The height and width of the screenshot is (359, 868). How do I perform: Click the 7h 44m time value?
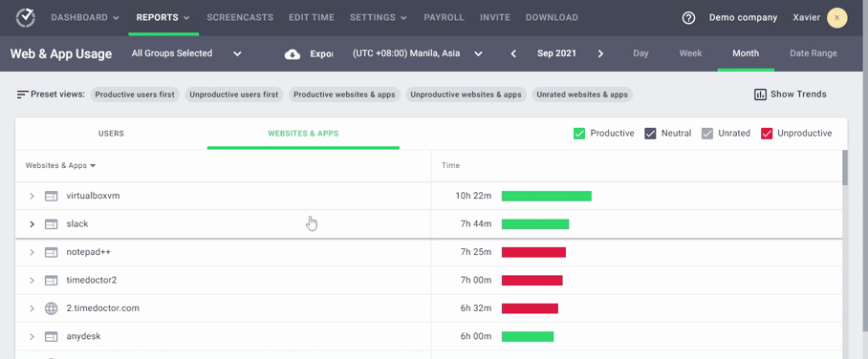point(476,224)
